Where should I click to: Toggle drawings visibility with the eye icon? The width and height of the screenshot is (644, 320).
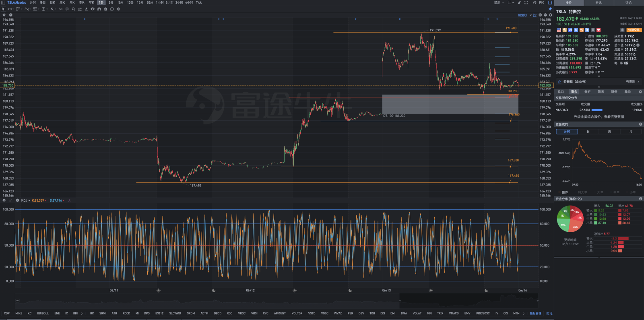point(93,9)
